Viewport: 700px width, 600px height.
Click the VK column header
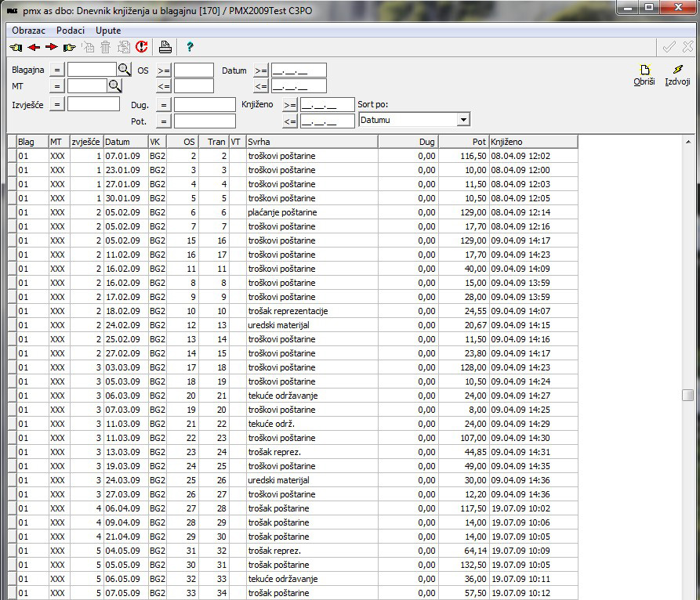(157, 142)
